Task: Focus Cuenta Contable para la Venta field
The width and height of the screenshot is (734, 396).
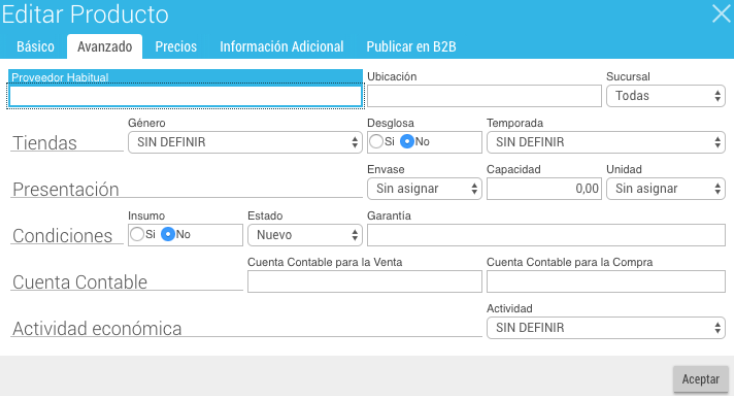Action: 365,281
